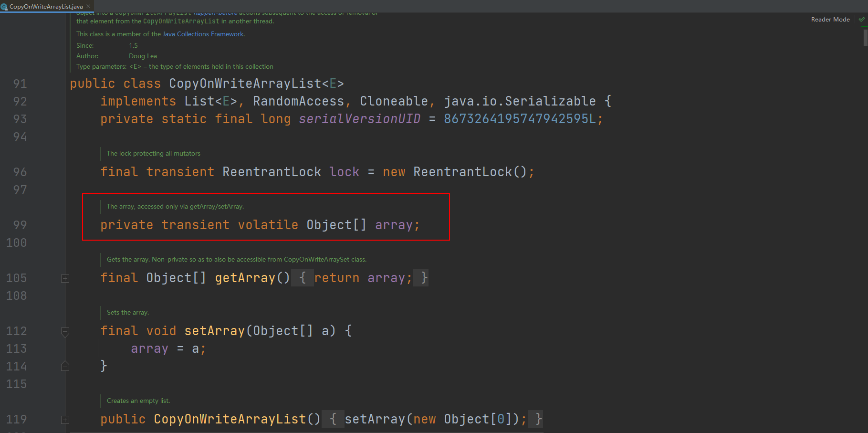Click the ReentrantLock type on line 96

[x=272, y=172]
